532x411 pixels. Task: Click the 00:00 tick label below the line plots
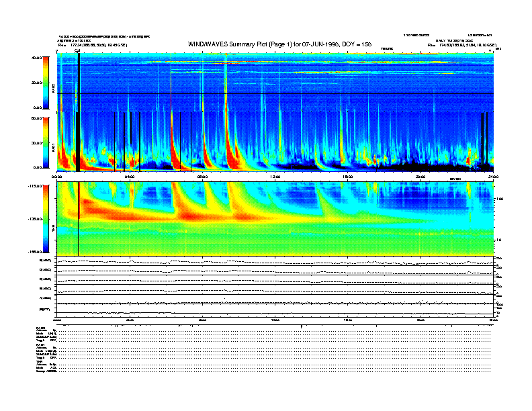(57, 320)
